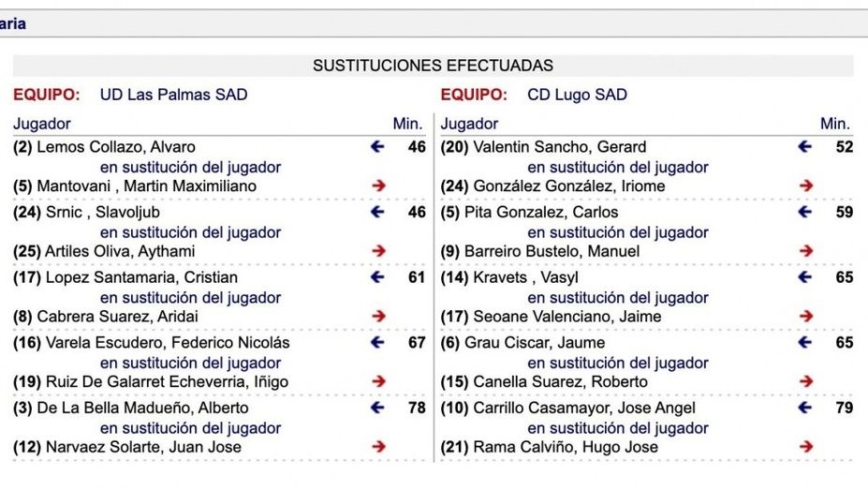Click the right Min. column header
The height and width of the screenshot is (490, 868).
tap(834, 124)
